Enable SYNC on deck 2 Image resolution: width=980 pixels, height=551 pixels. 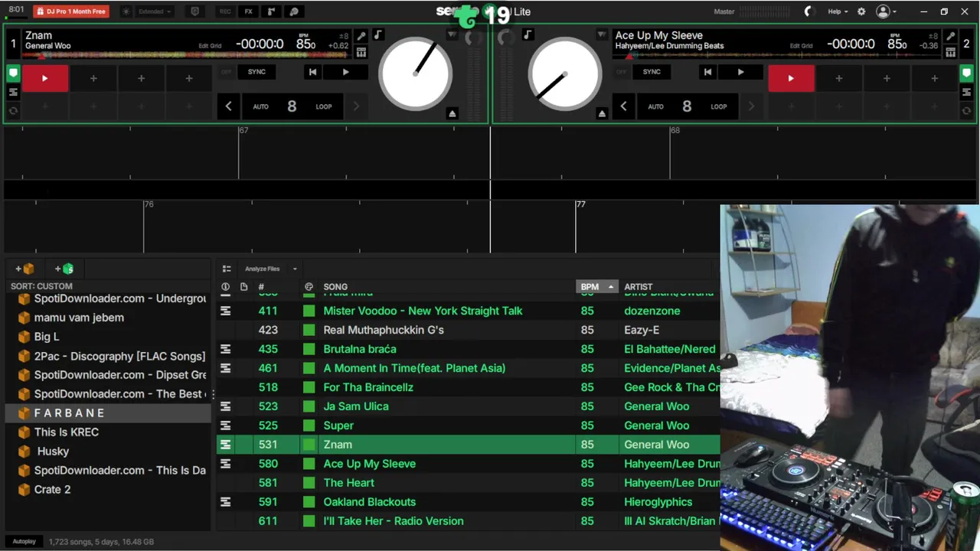coord(652,72)
